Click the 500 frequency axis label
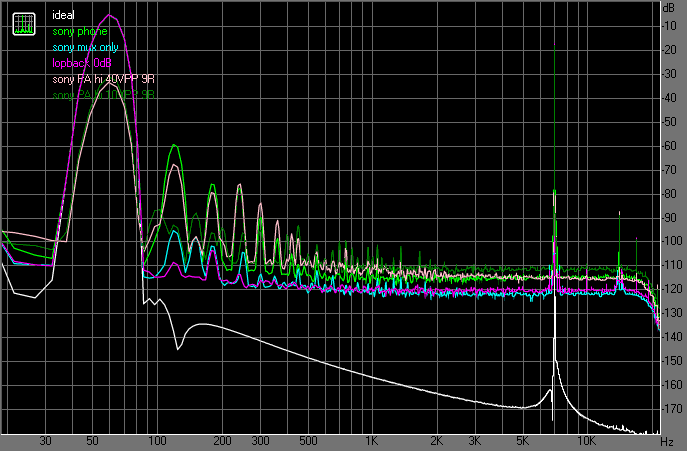The height and width of the screenshot is (451, 687). click(308, 440)
